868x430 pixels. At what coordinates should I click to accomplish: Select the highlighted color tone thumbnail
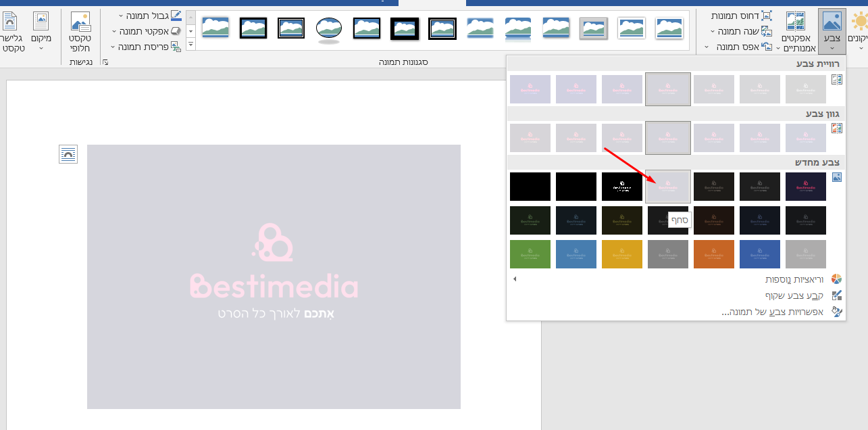coord(668,138)
